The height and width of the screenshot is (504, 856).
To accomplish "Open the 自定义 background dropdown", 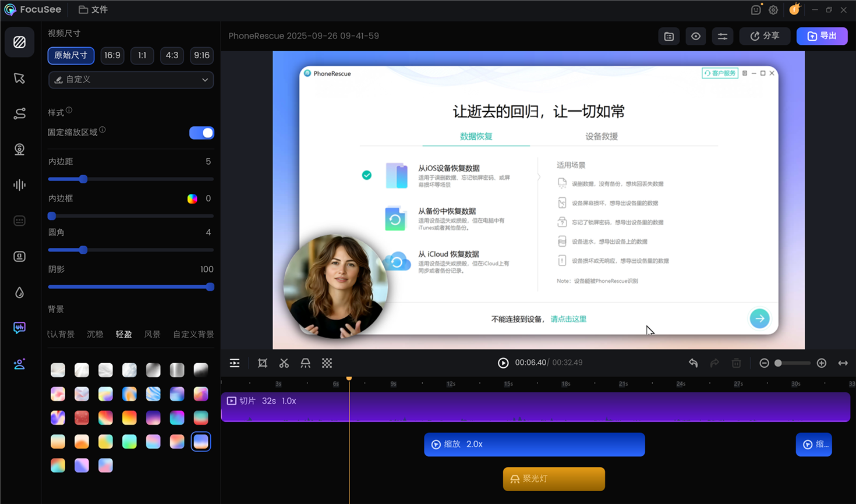I will (130, 80).
